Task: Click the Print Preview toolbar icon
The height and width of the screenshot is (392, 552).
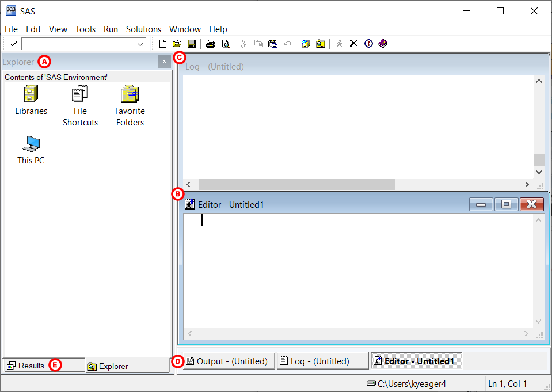Action: 226,43
